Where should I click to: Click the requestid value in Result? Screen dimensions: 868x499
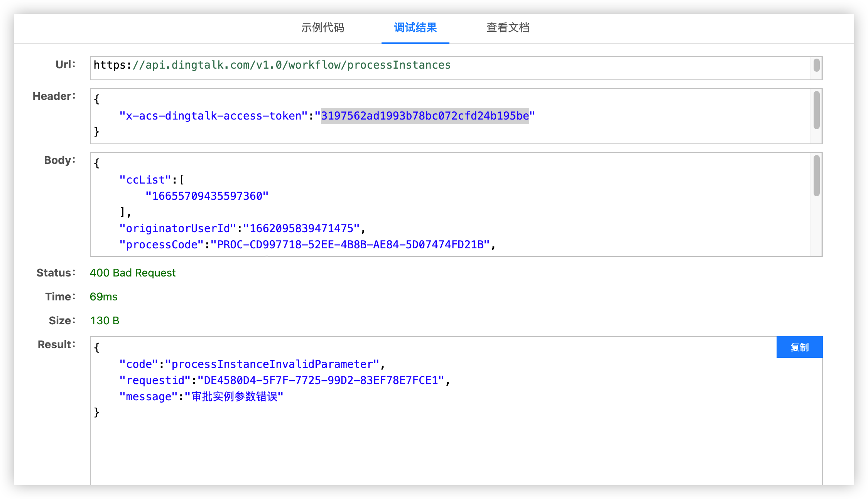click(x=321, y=380)
